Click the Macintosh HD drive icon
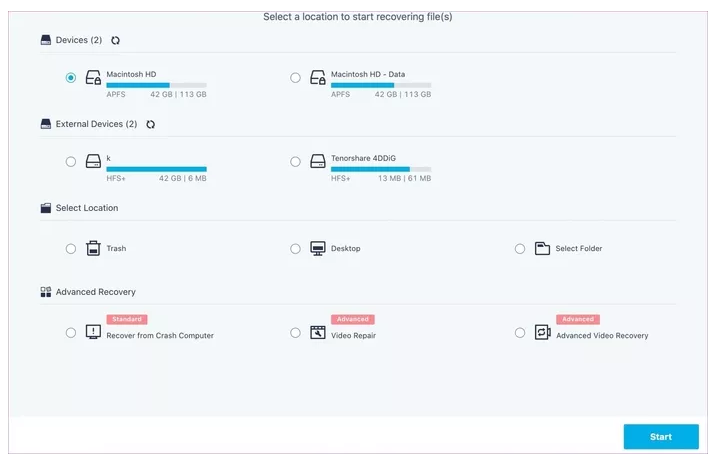 tap(93, 78)
